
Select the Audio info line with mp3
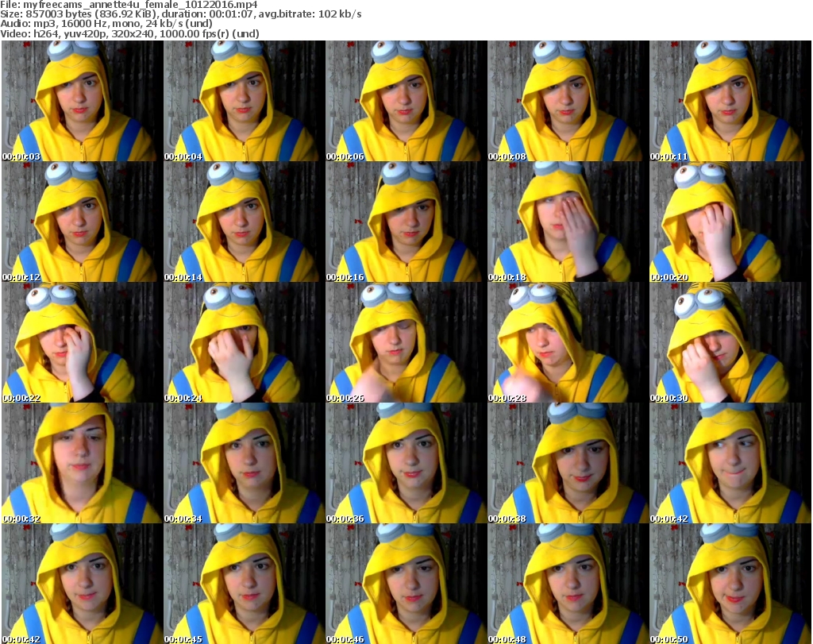pyautogui.click(x=106, y=23)
